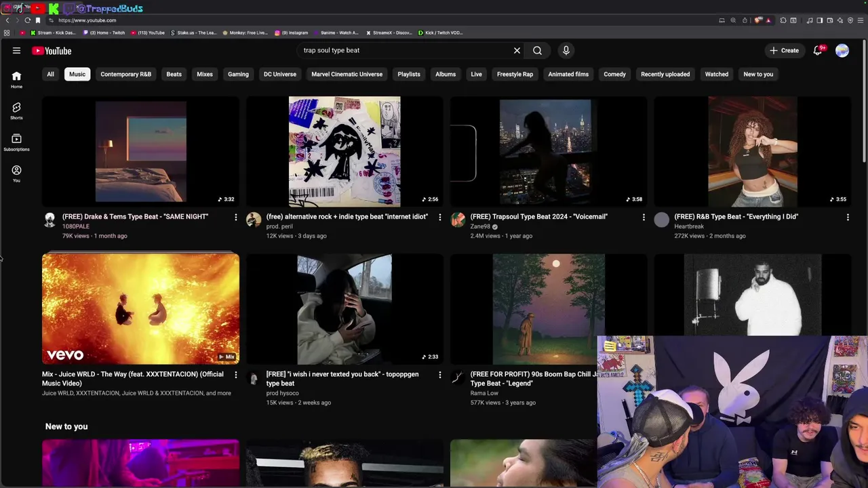Open options for the "Voicemail" video
This screenshot has height=488, width=868.
(x=644, y=217)
